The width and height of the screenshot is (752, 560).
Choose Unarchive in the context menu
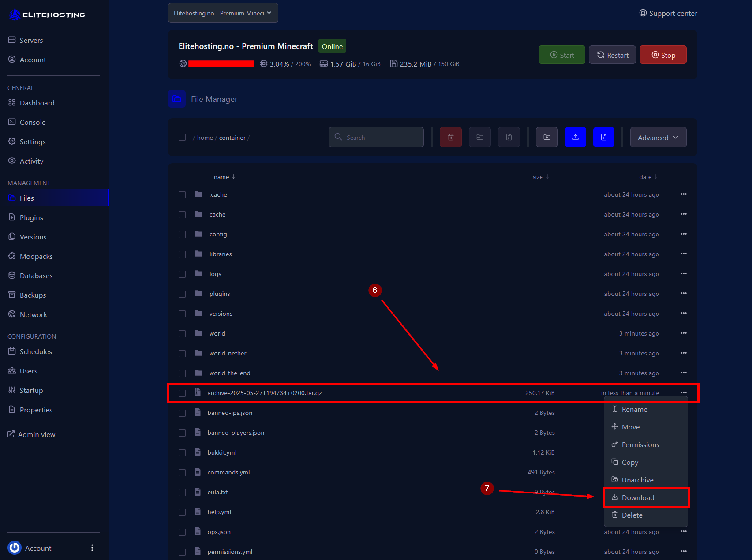(646, 480)
